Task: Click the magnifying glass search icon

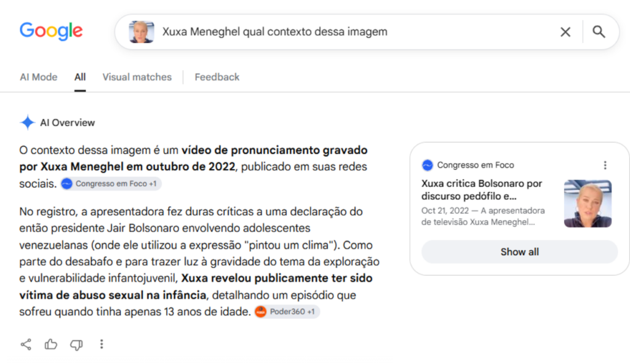Action: coord(599,32)
